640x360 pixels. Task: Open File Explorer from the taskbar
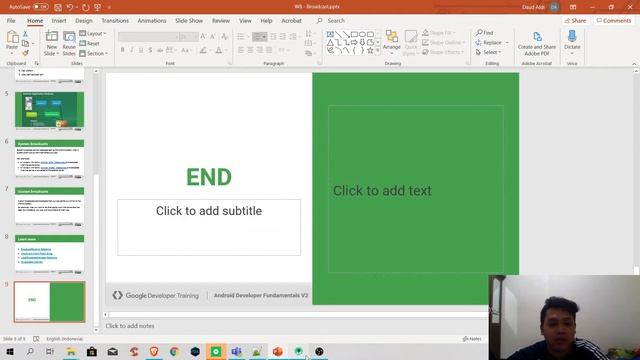71,351
